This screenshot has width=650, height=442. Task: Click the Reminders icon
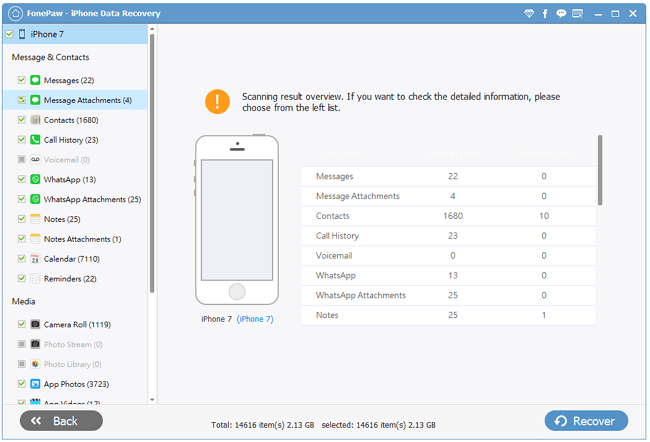(35, 278)
